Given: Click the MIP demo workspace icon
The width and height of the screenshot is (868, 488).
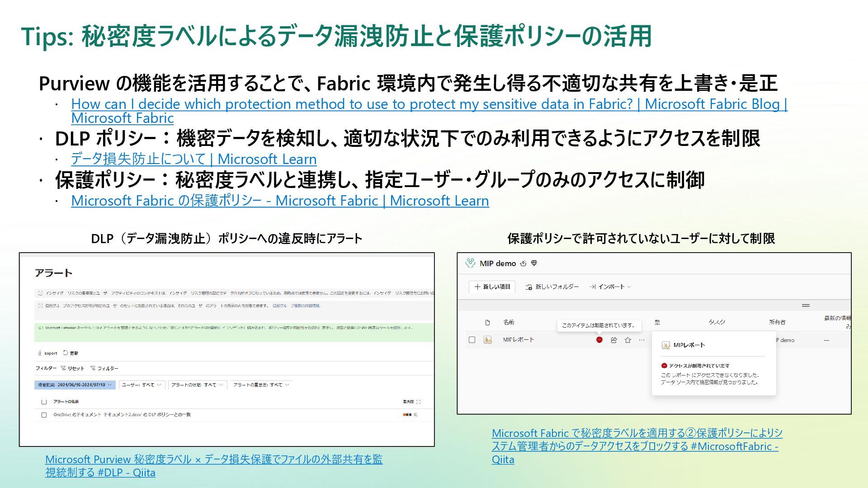Looking at the screenshot, I should 470,263.
